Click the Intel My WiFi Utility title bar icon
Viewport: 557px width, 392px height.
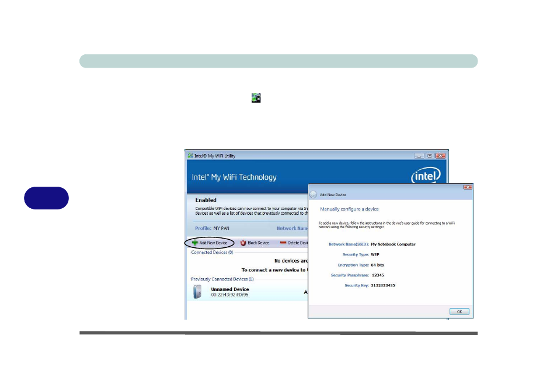click(x=190, y=155)
